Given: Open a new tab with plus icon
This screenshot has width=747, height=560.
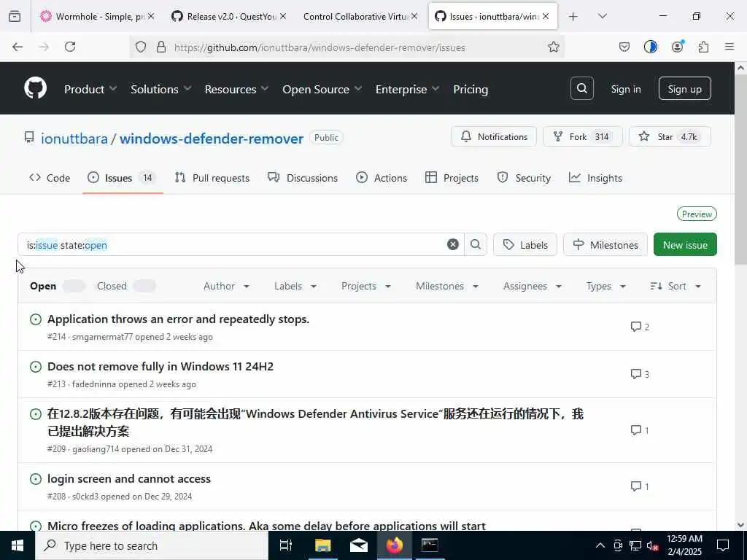Looking at the screenshot, I should 573,17.
